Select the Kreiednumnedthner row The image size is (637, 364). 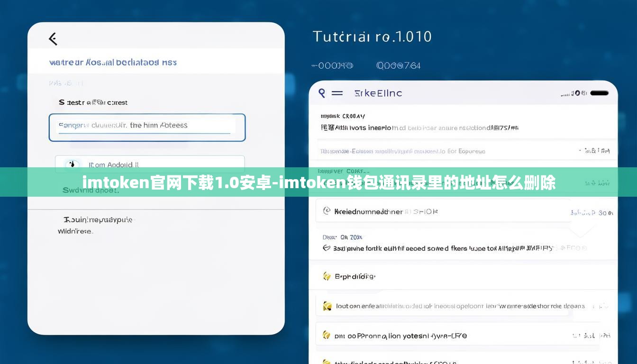click(x=443, y=211)
